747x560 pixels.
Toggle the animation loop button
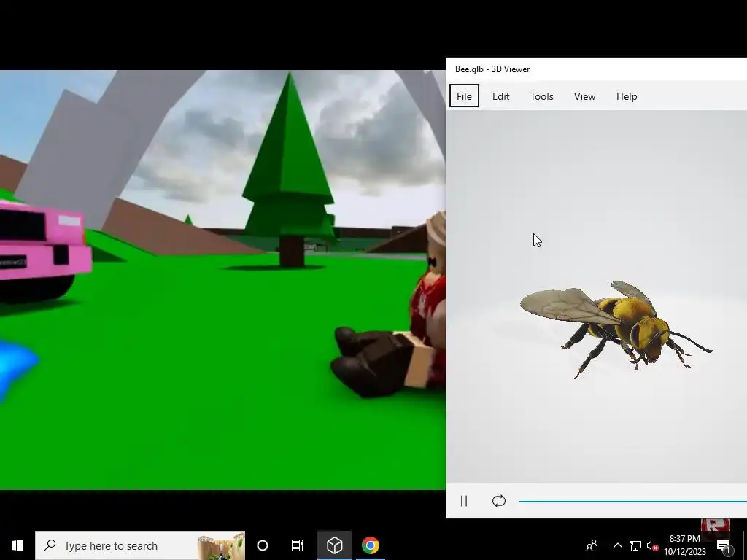(x=499, y=501)
